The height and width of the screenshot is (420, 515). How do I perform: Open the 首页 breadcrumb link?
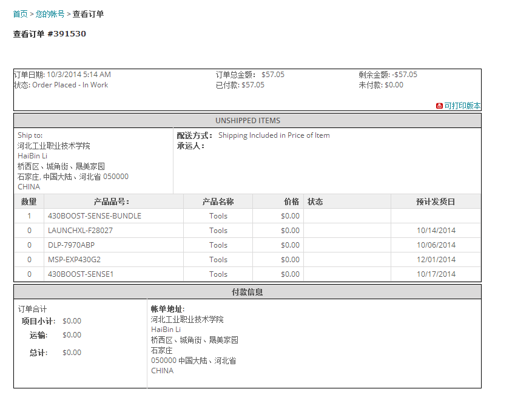coord(21,14)
